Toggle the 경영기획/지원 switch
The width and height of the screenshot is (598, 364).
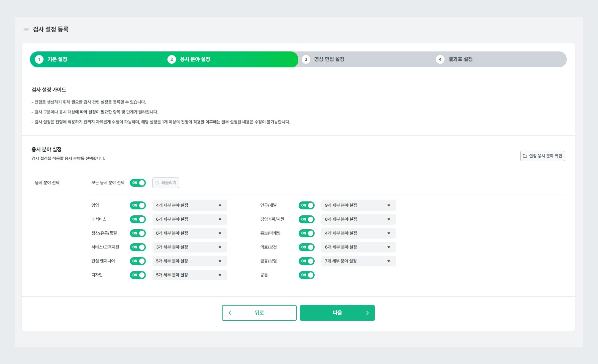click(x=307, y=219)
